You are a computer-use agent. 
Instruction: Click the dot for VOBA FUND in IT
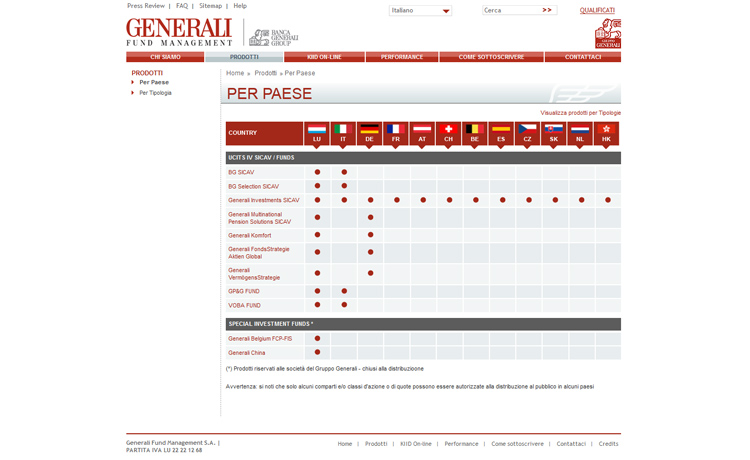click(x=344, y=305)
